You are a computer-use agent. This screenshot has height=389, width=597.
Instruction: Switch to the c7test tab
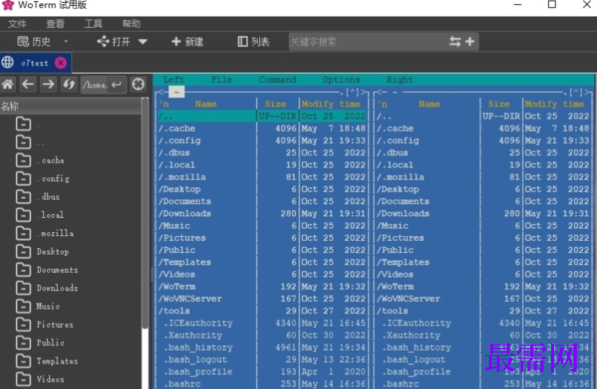(x=35, y=63)
